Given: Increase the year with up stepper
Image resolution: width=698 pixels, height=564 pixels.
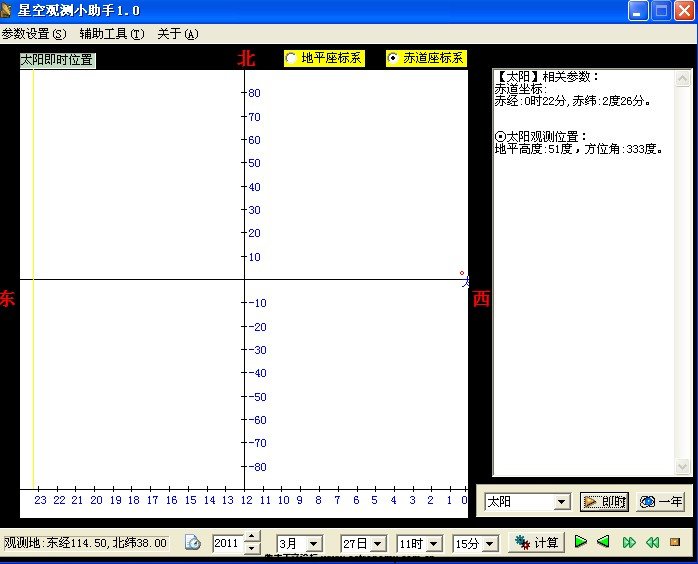Looking at the screenshot, I should click(252, 537).
